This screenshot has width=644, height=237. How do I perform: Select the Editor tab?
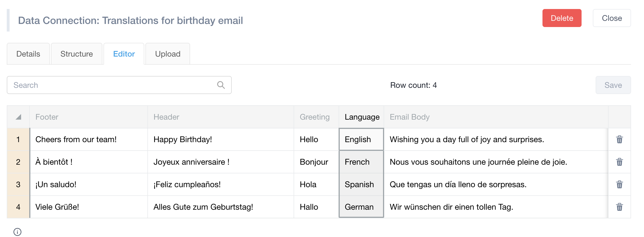(124, 54)
